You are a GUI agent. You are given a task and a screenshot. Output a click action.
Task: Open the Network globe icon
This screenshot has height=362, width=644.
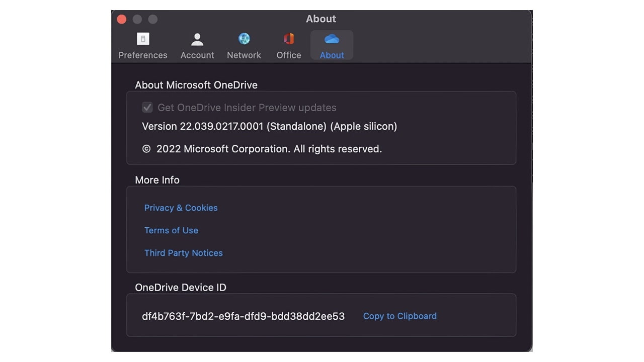[x=244, y=39]
